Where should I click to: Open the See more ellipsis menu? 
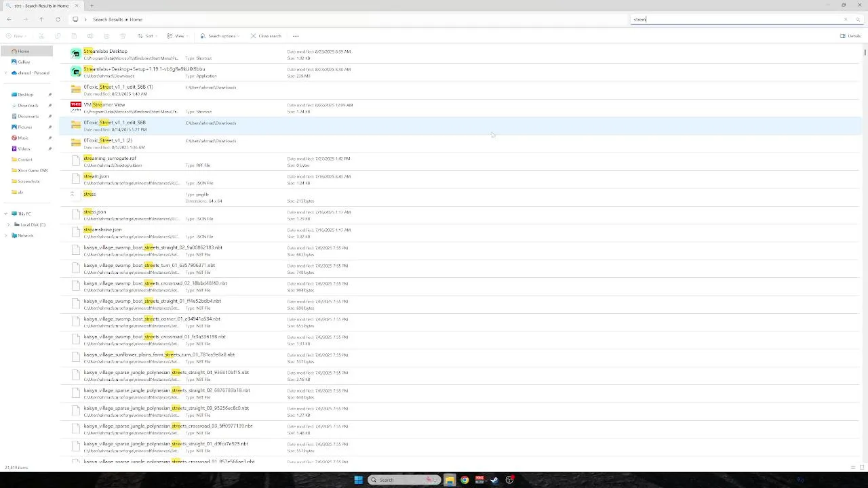pos(296,36)
